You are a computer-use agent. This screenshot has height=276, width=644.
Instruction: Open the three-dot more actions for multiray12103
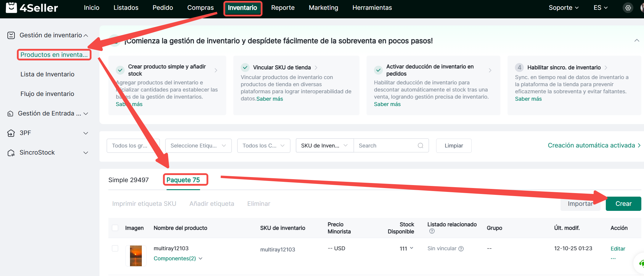[x=613, y=259]
